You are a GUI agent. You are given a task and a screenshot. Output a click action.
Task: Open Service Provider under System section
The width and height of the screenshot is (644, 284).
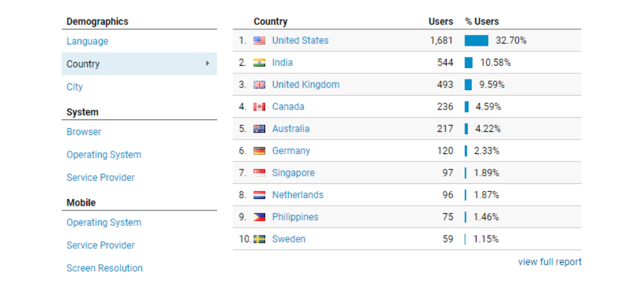[x=101, y=178]
